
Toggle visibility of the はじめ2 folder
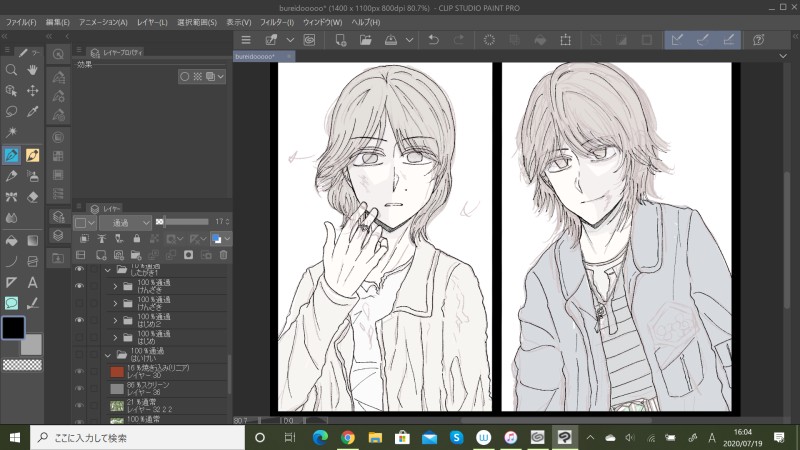[x=79, y=319]
